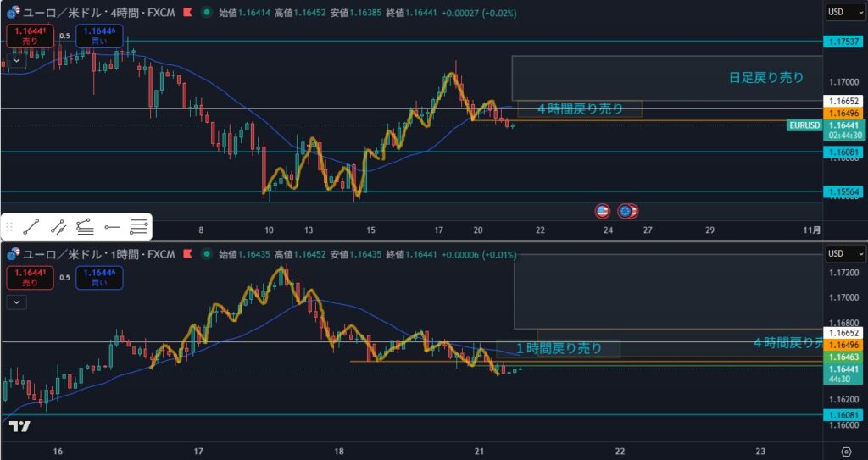
Task: Select the 日足戻り売り rectangle zone
Action: [666, 78]
